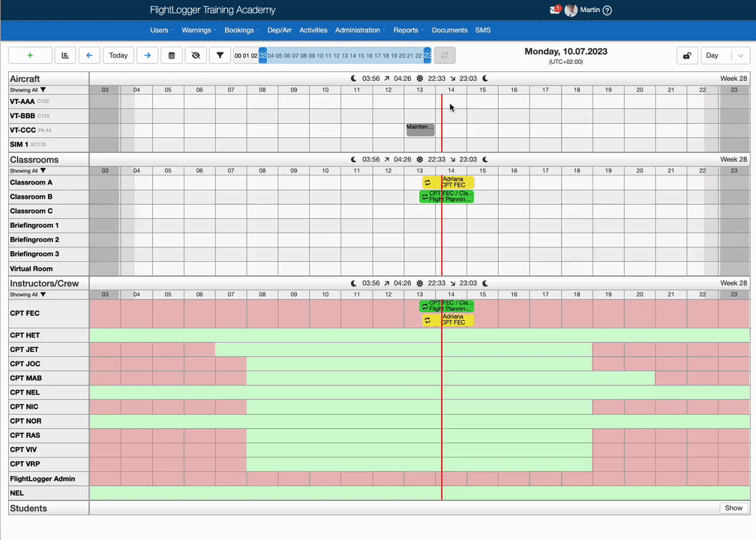Screen dimensions: 756x540
Task: Open the Administration menu
Action: click(x=358, y=30)
